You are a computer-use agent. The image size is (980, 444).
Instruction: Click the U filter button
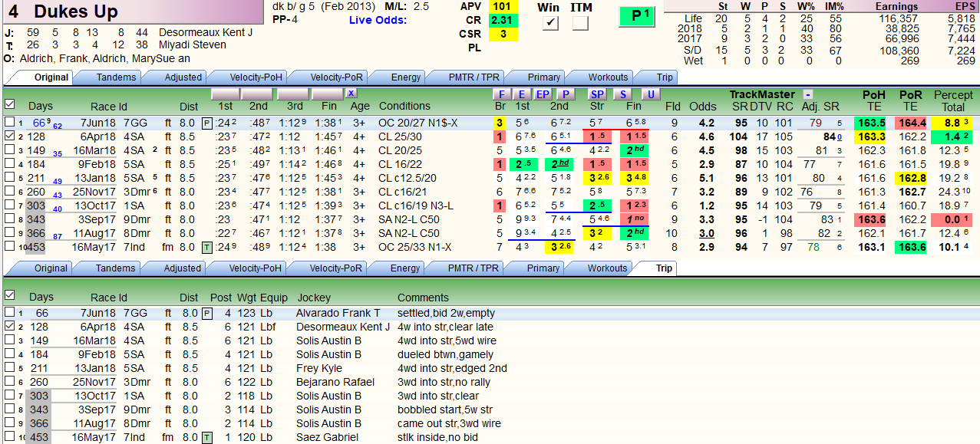tap(651, 94)
